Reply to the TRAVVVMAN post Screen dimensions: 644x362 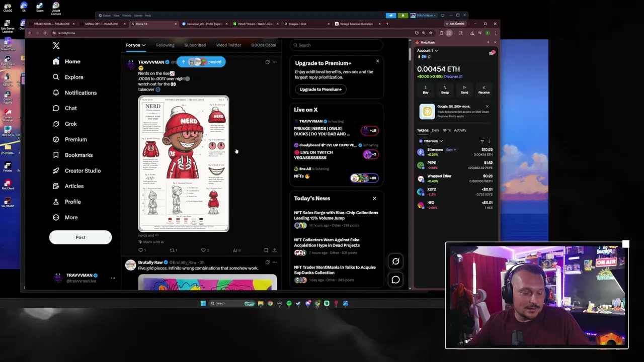click(x=142, y=250)
